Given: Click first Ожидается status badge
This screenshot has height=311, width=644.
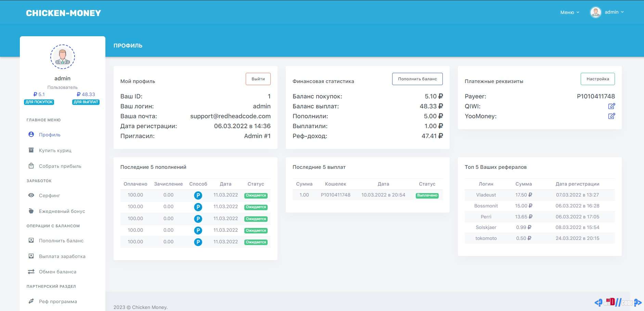Looking at the screenshot, I should [x=256, y=195].
